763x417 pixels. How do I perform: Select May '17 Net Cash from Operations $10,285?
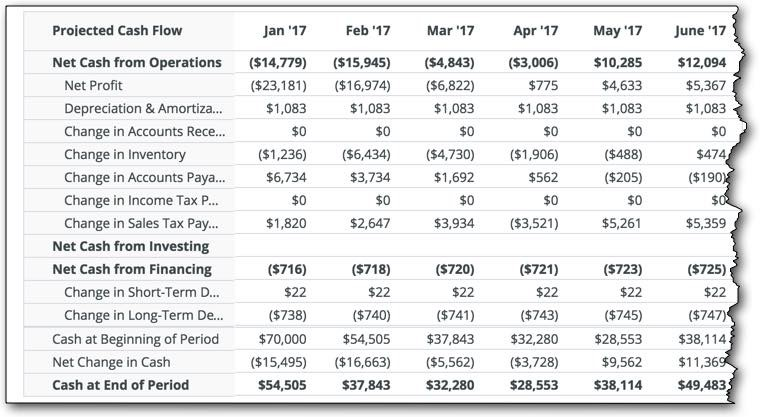618,63
